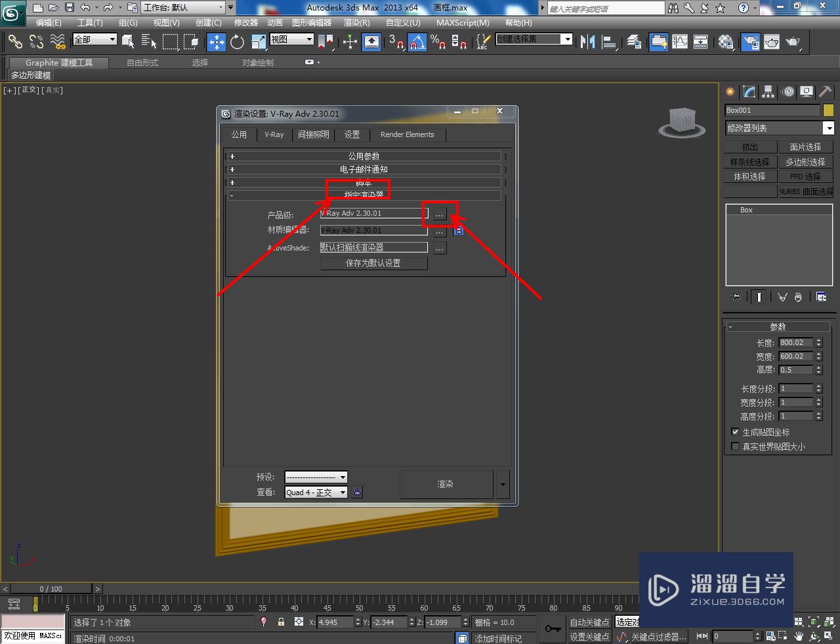
Task: Click the 挤出 modifier button
Action: coord(750,147)
